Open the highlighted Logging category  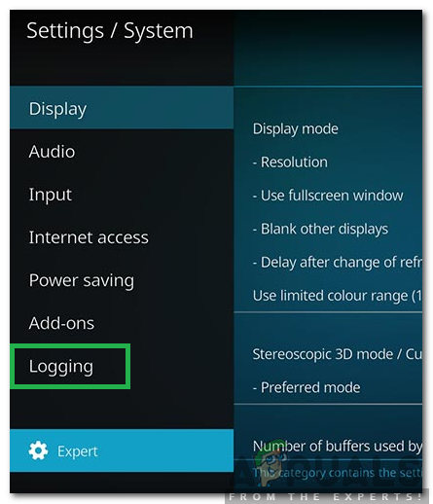70,366
